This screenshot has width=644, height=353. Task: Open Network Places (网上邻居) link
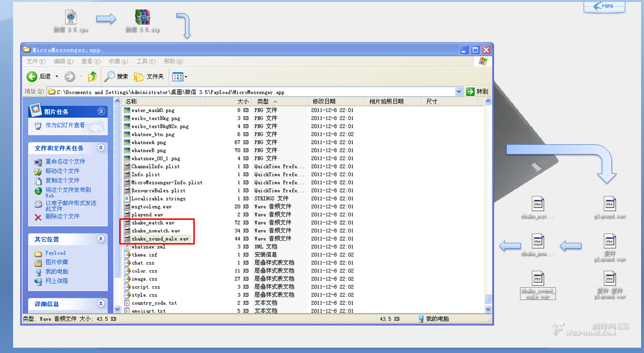[57, 281]
